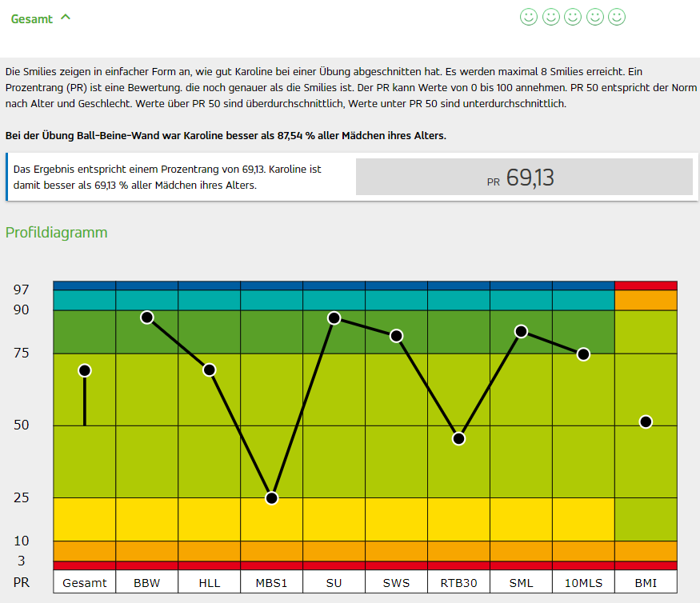The height and width of the screenshot is (603, 700).
Task: Click the SU data point marker
Action: tap(334, 318)
